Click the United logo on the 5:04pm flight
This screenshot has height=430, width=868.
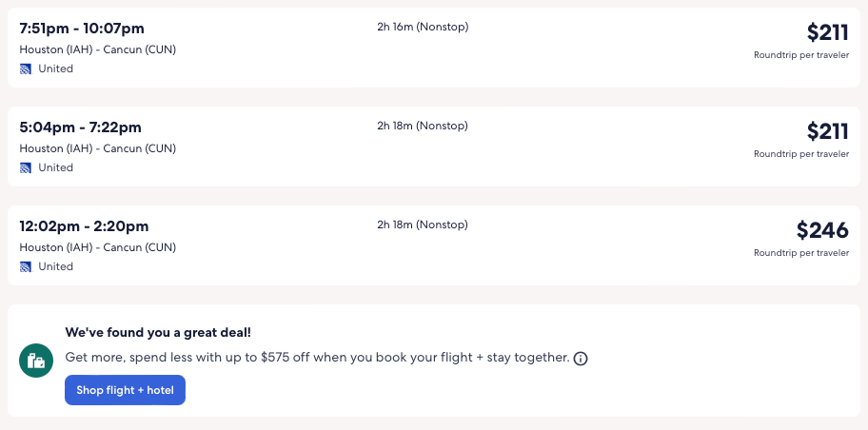pos(26,167)
